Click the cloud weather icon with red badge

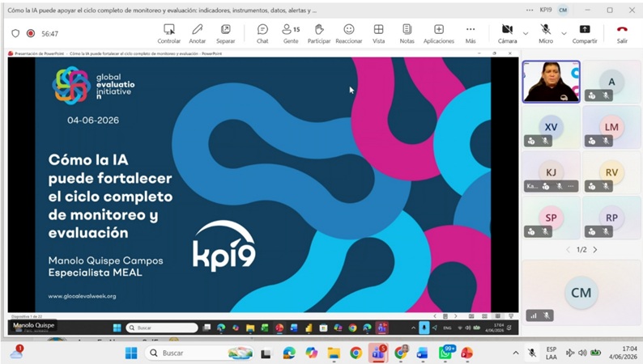(17, 352)
